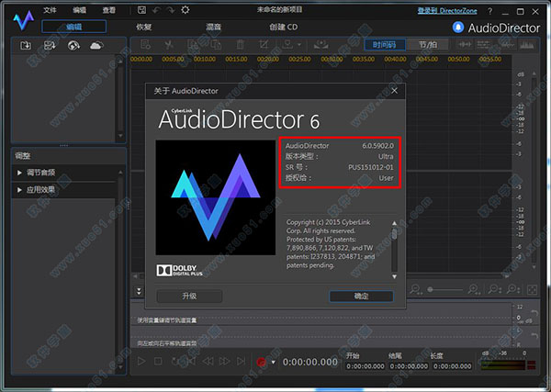Click the waveform view icon at toolbar right
551x392 pixels.
pyautogui.click(x=465, y=44)
